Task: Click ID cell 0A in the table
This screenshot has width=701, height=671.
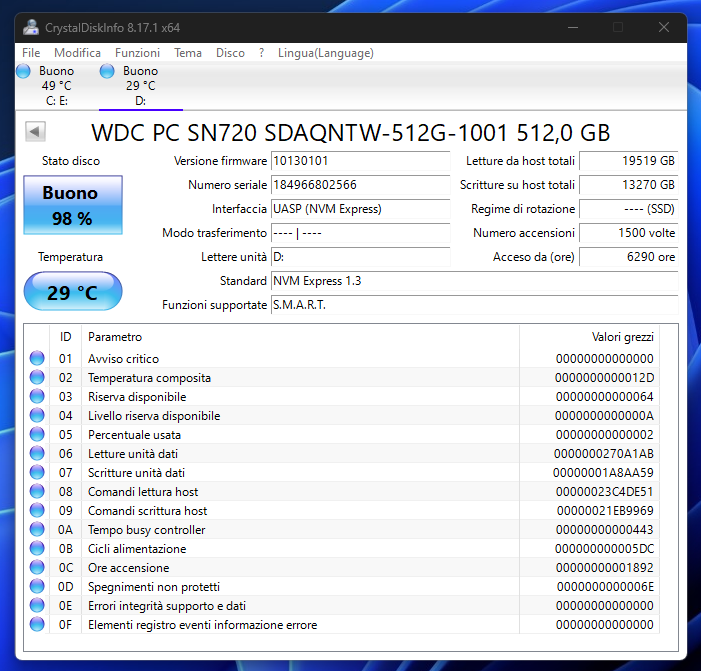Action: pyautogui.click(x=65, y=530)
